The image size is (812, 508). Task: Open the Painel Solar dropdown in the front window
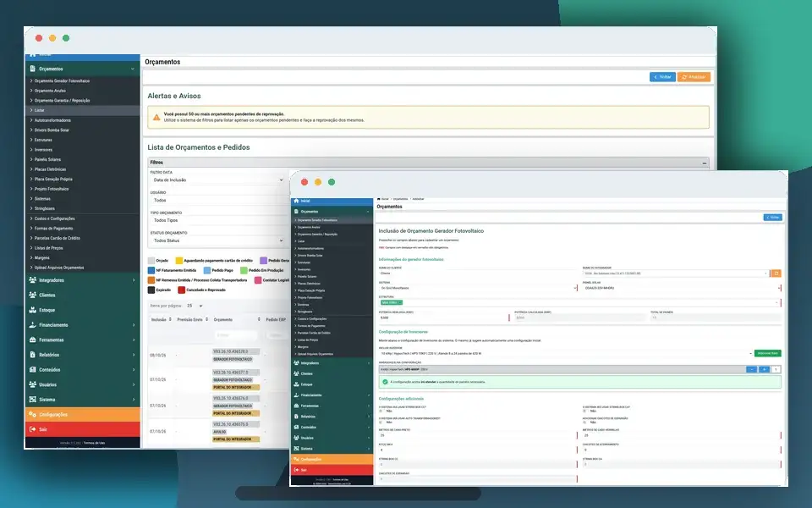(682, 288)
